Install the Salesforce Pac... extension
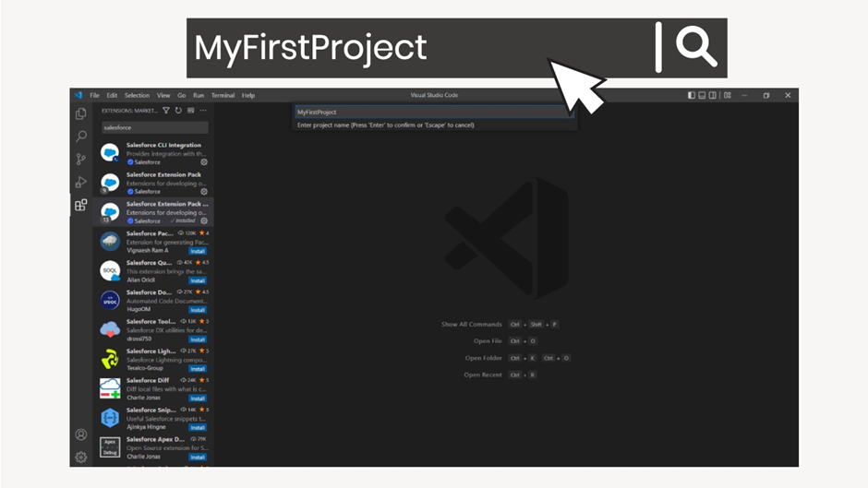Screen dimensions: 868x488 (x=198, y=251)
